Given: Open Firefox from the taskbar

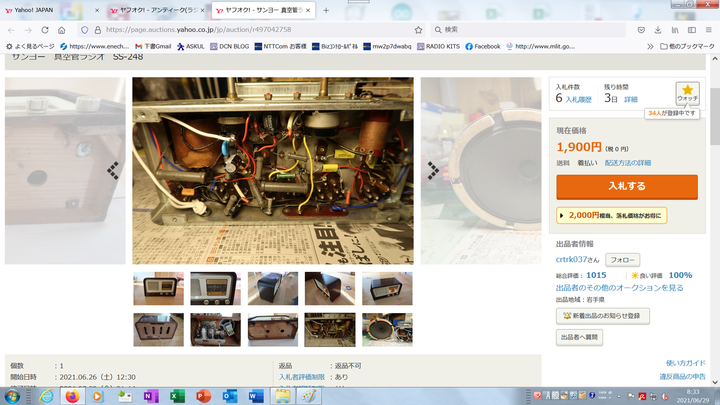Looking at the screenshot, I should (72, 396).
